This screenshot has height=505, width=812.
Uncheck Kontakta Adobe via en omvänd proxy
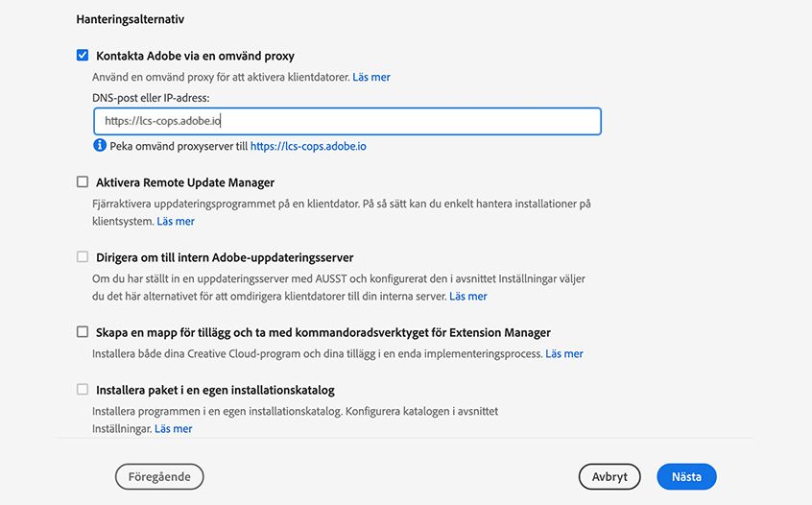83,56
